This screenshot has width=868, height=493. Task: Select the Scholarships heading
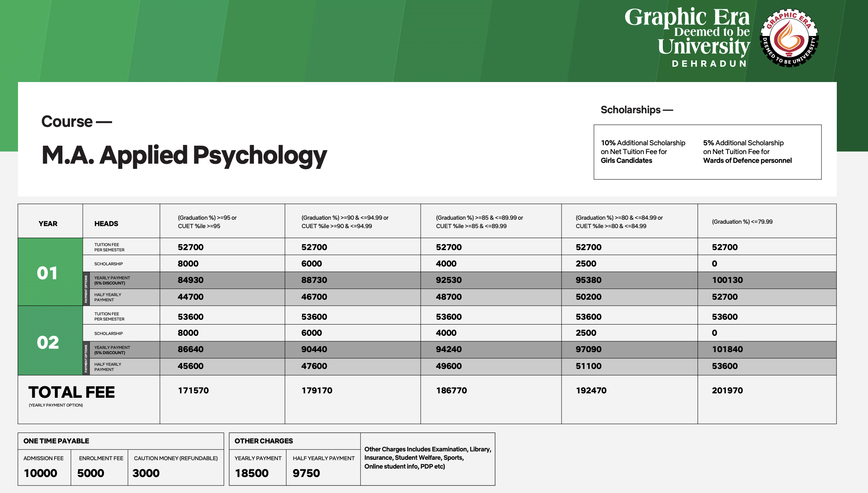636,110
